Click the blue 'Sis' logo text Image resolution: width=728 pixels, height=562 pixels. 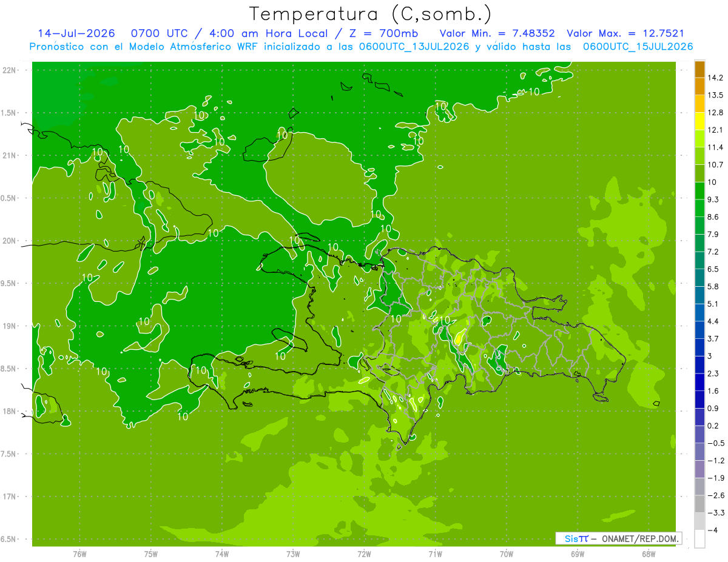click(571, 538)
